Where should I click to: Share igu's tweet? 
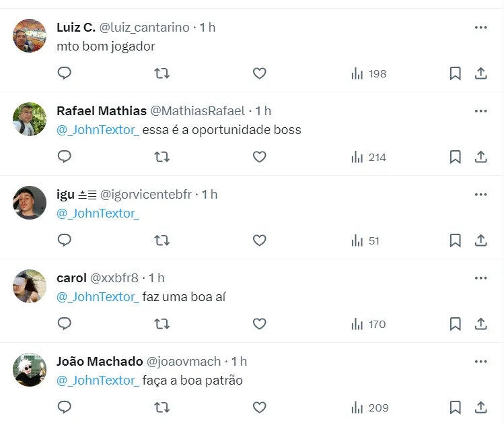point(481,240)
